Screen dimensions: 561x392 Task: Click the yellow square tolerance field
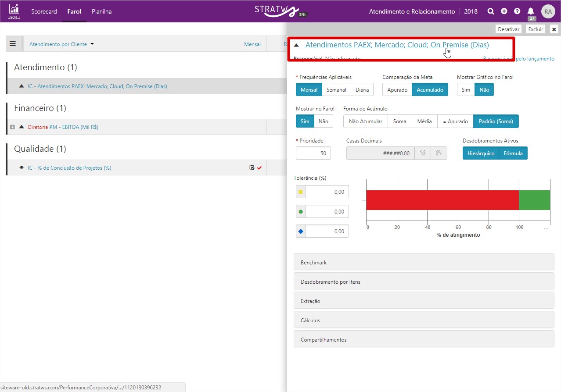[327, 192]
